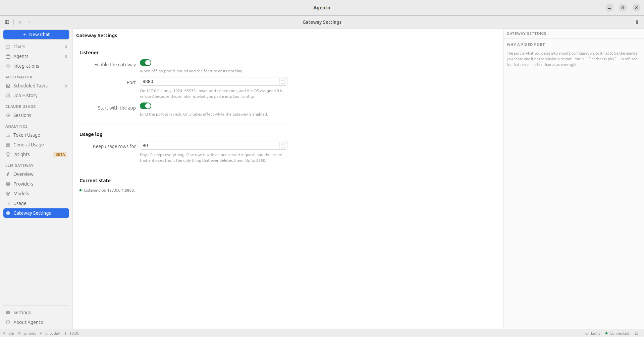Open General Usage analytics
644x337 pixels.
pos(36,145)
